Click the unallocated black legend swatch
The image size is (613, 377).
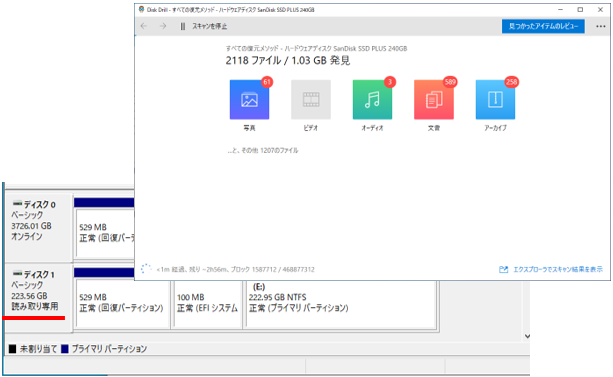pos(13,348)
